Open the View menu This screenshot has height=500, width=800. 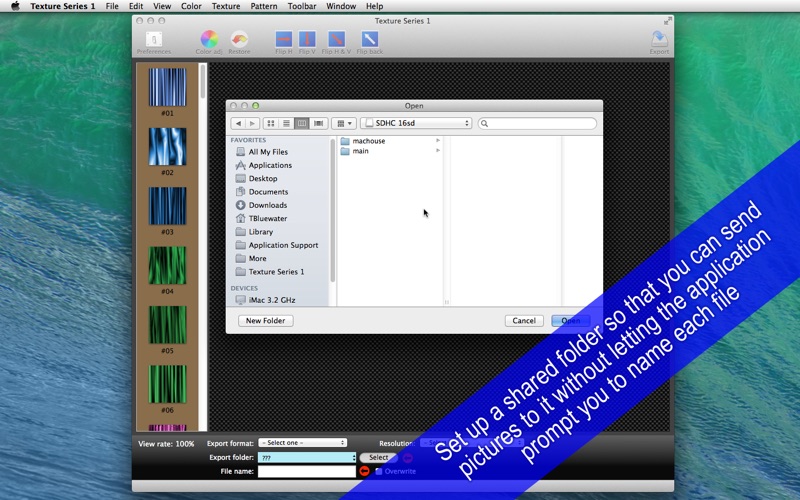pyautogui.click(x=162, y=6)
